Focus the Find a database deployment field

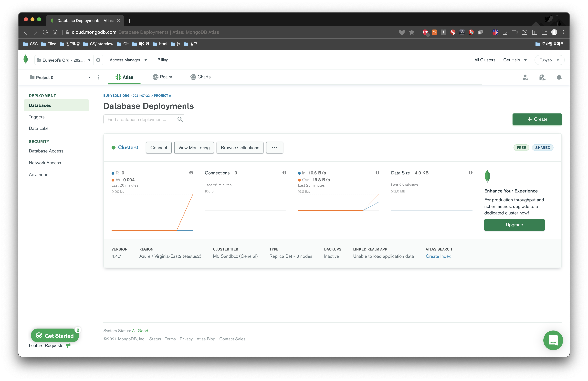144,120
